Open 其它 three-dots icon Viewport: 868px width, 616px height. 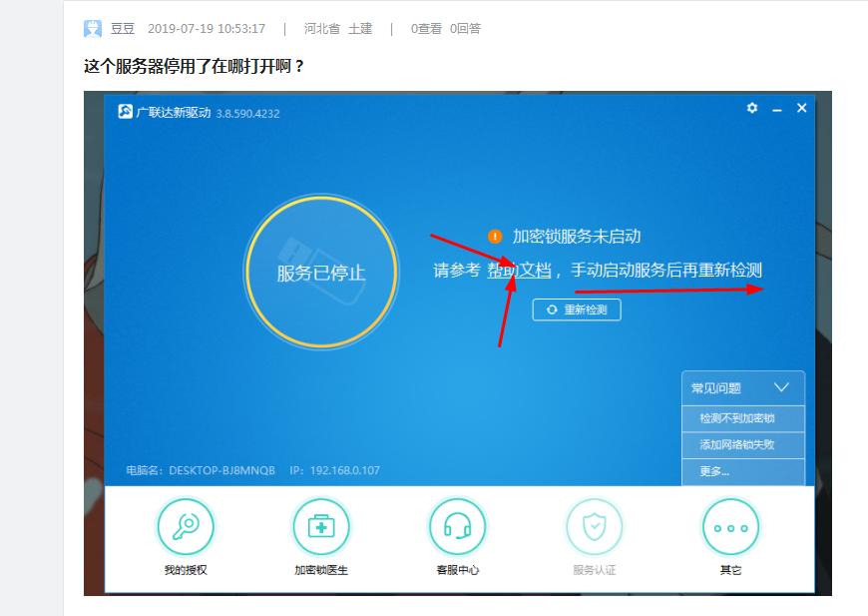pyautogui.click(x=730, y=527)
